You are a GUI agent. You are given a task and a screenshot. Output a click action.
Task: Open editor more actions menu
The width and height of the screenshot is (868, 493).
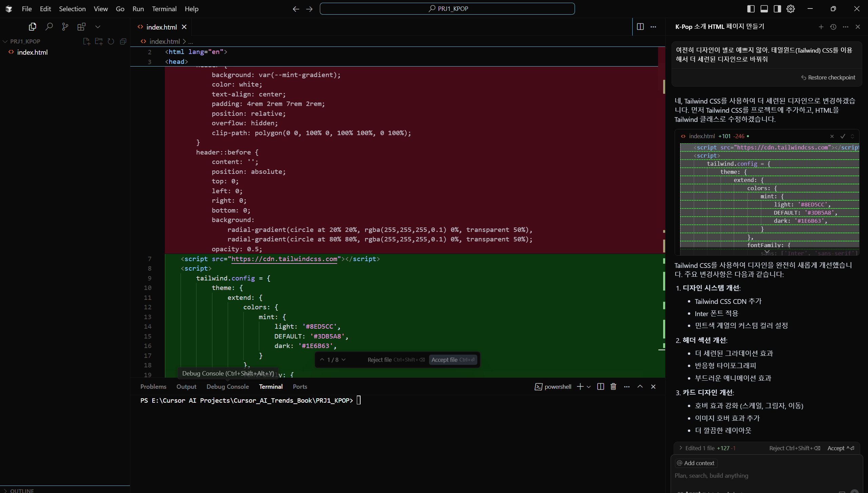(x=653, y=27)
